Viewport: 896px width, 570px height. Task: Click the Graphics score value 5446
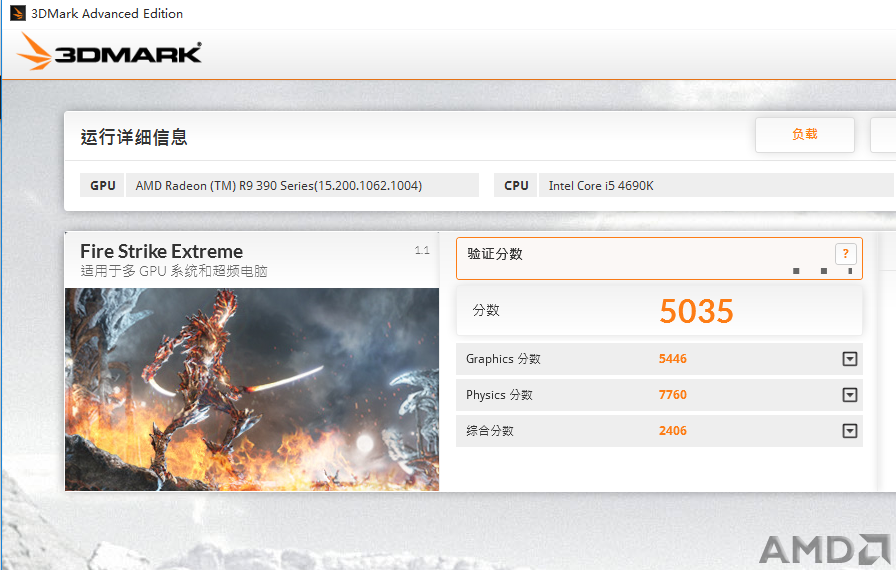pyautogui.click(x=673, y=359)
